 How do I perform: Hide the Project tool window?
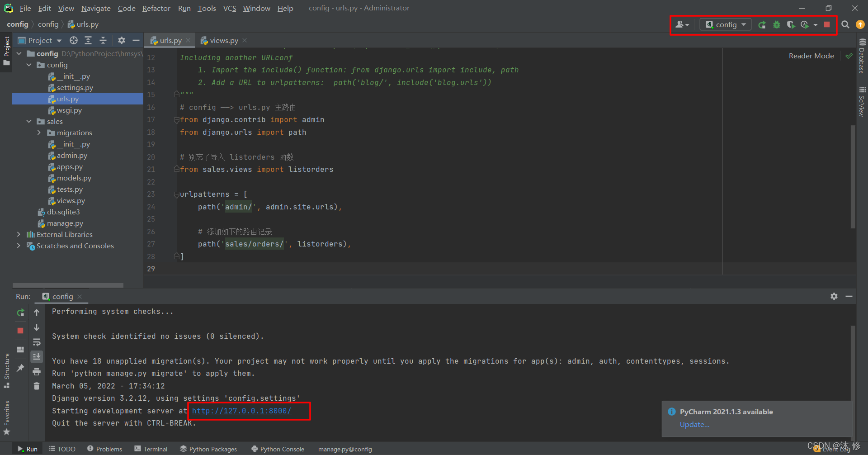point(136,41)
